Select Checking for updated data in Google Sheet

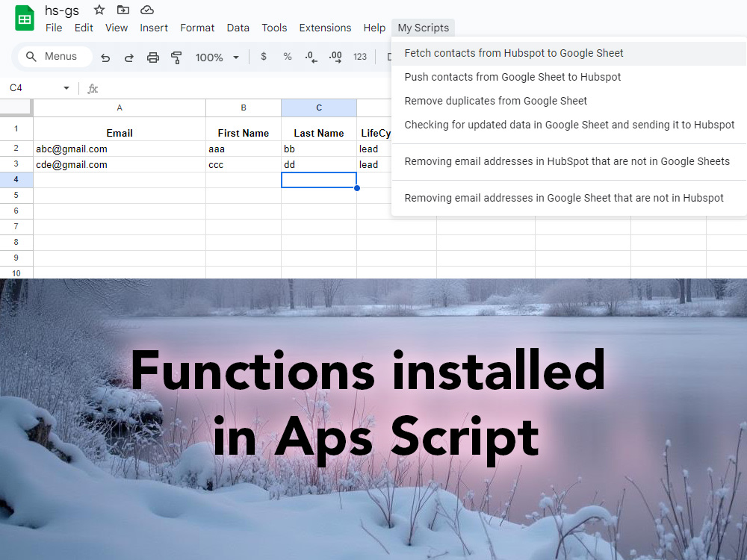[568, 125]
